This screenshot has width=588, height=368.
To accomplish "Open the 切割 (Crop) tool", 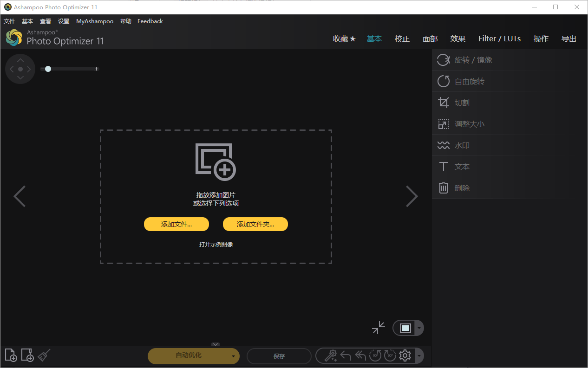I will (462, 102).
